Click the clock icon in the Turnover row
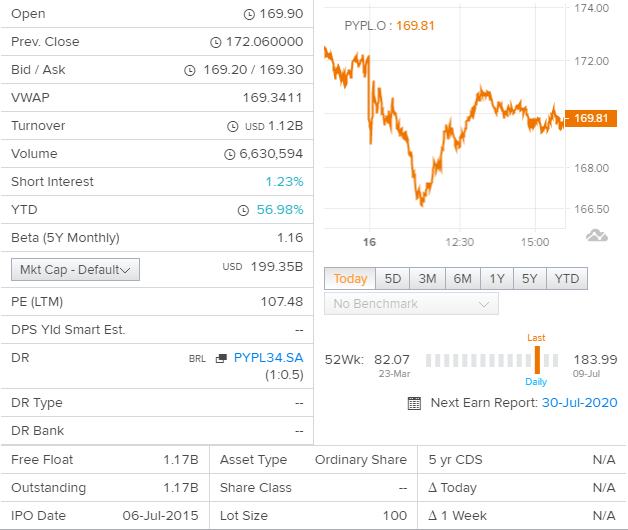The image size is (628, 530). tap(233, 127)
